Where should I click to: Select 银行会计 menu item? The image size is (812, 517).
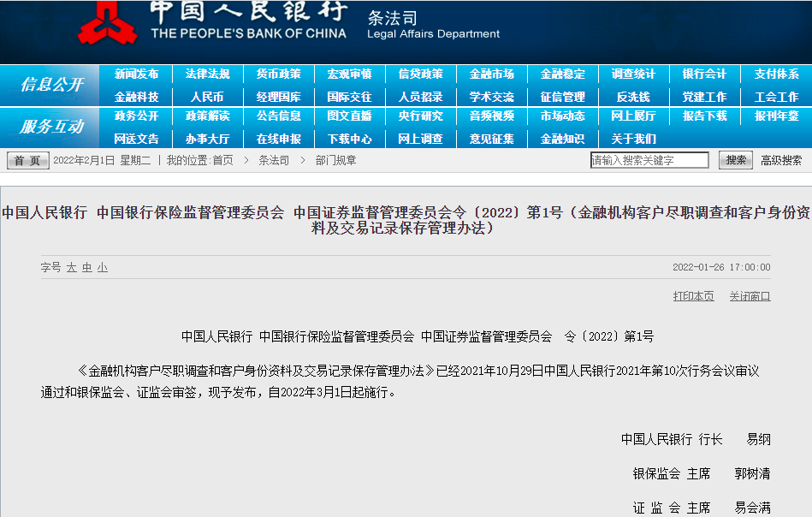[704, 74]
